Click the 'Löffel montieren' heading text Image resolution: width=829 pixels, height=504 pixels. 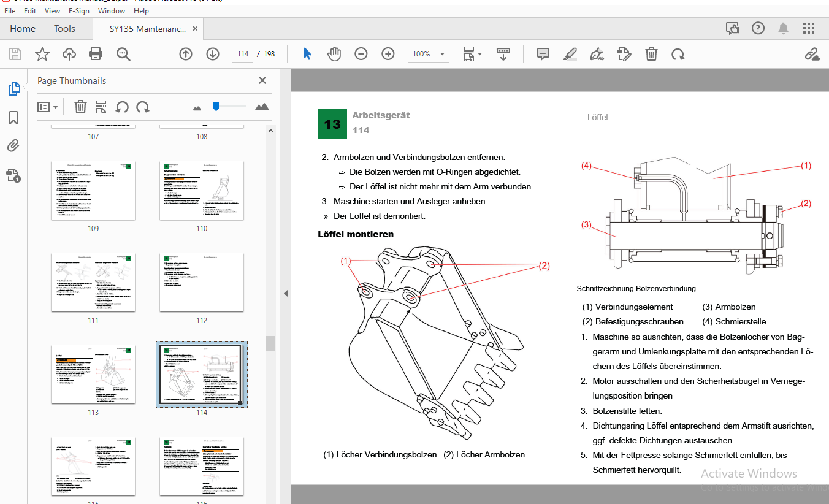pyautogui.click(x=356, y=234)
